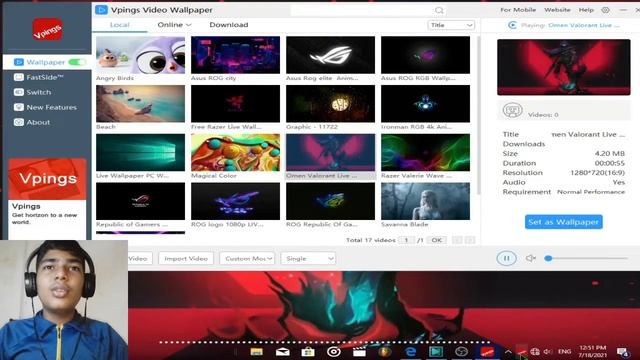This screenshot has height=360, width=640.
Task: Open the Movies clapperboard app in taskbar
Action: tap(359, 352)
